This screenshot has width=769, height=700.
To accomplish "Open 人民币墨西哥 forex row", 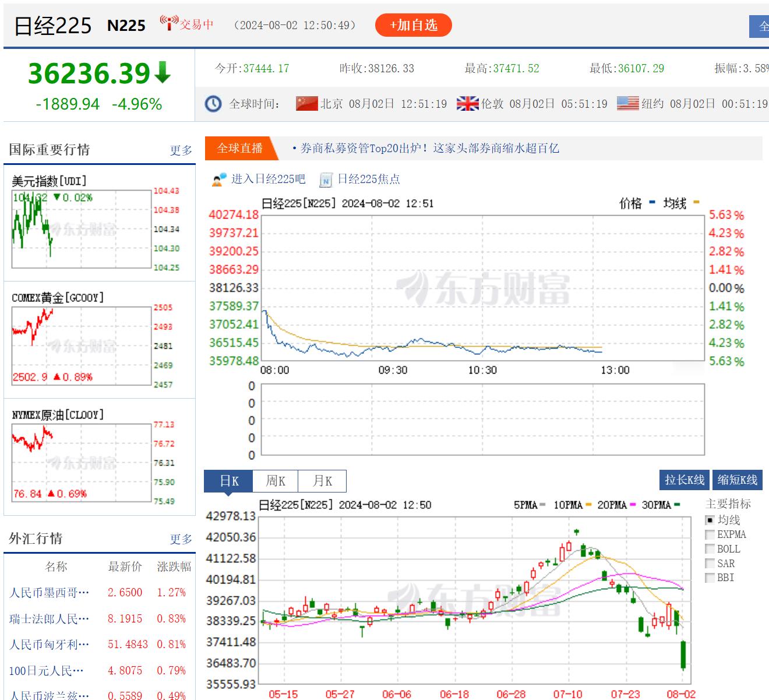I will (x=100, y=593).
